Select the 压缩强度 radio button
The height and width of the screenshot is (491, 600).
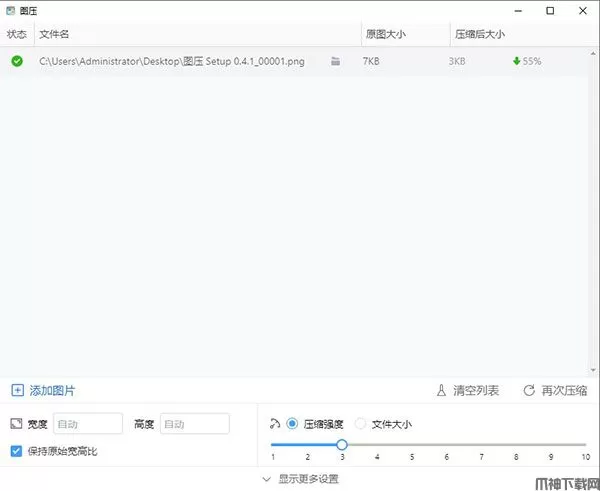292,424
